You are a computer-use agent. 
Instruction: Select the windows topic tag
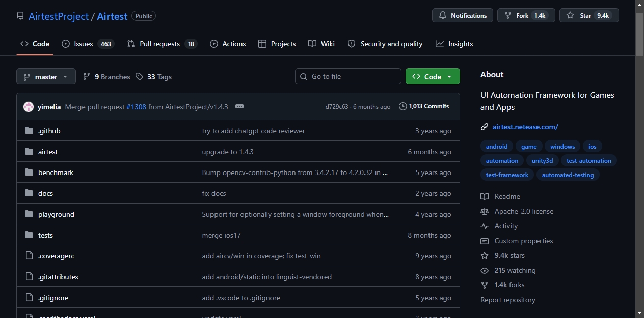(562, 147)
